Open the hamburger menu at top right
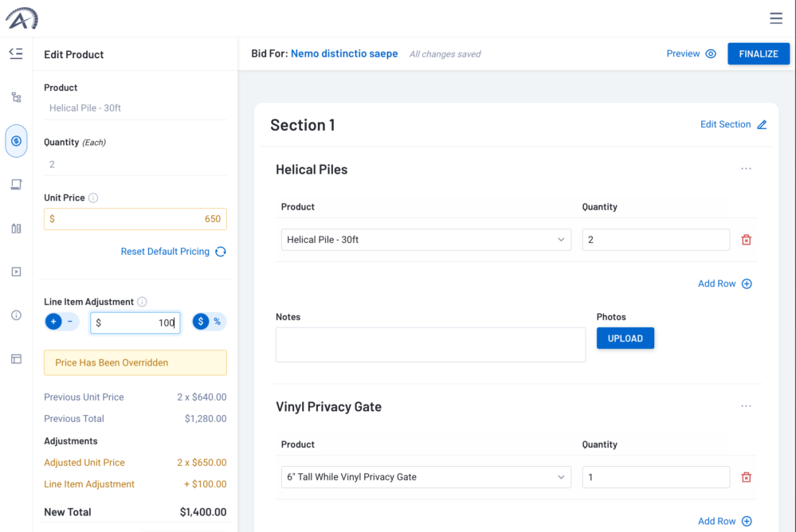 pyautogui.click(x=776, y=18)
